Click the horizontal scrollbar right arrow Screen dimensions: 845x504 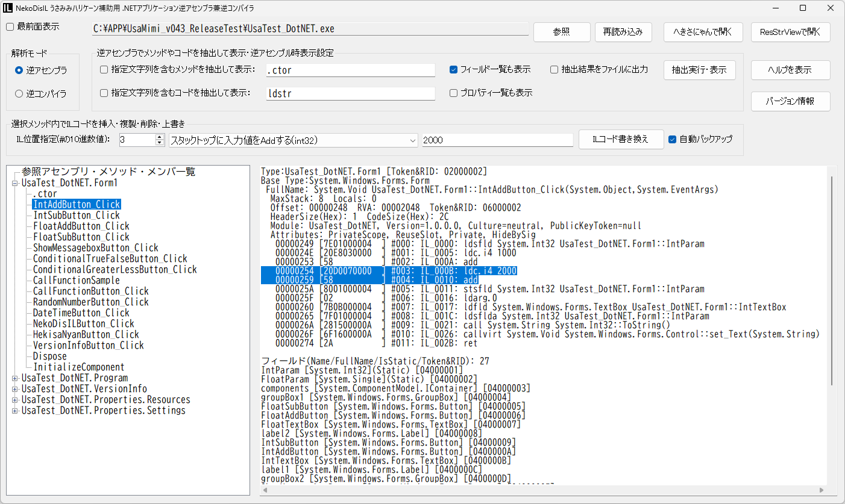(821, 490)
